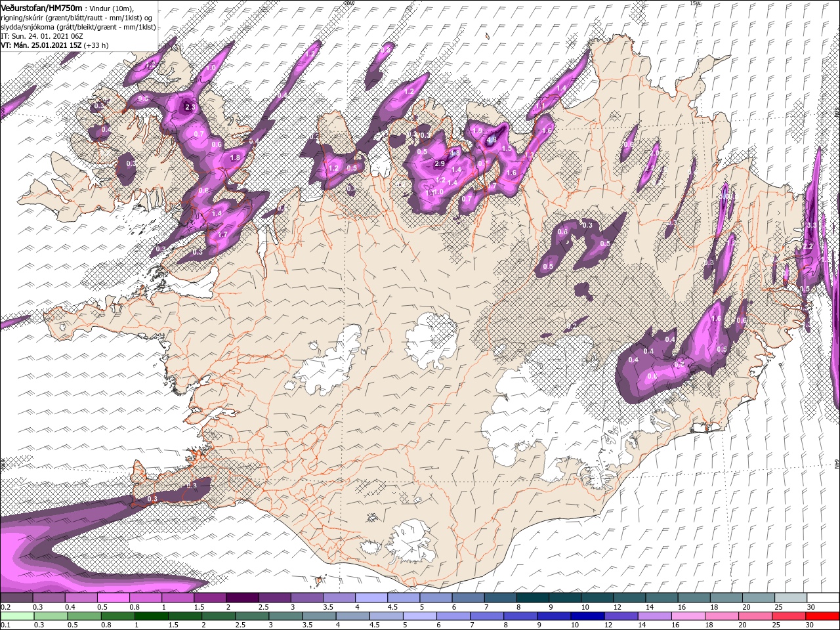Screen dimensions: 840x630
Task: Select the rain scale swatch between 1 and 1.5
Action: (152, 616)
